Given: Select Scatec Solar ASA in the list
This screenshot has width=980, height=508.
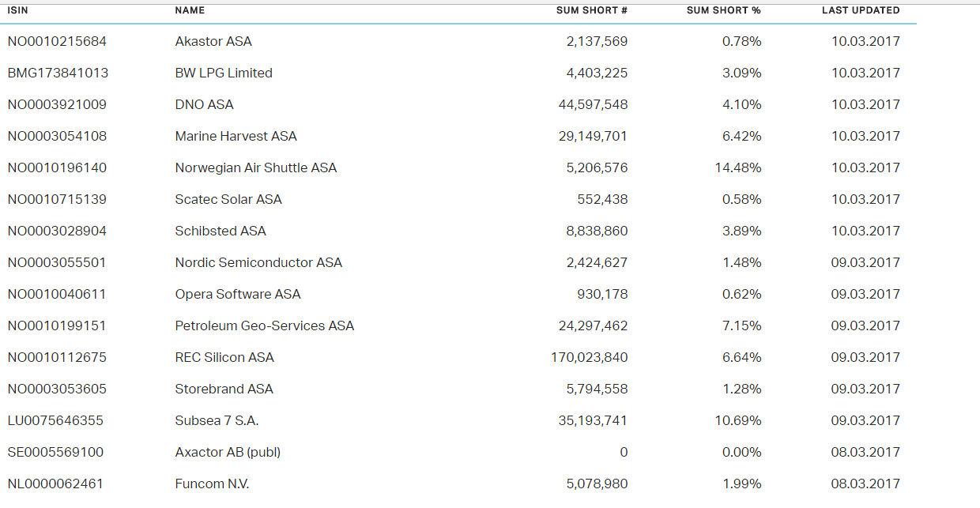Looking at the screenshot, I should click(x=228, y=199).
